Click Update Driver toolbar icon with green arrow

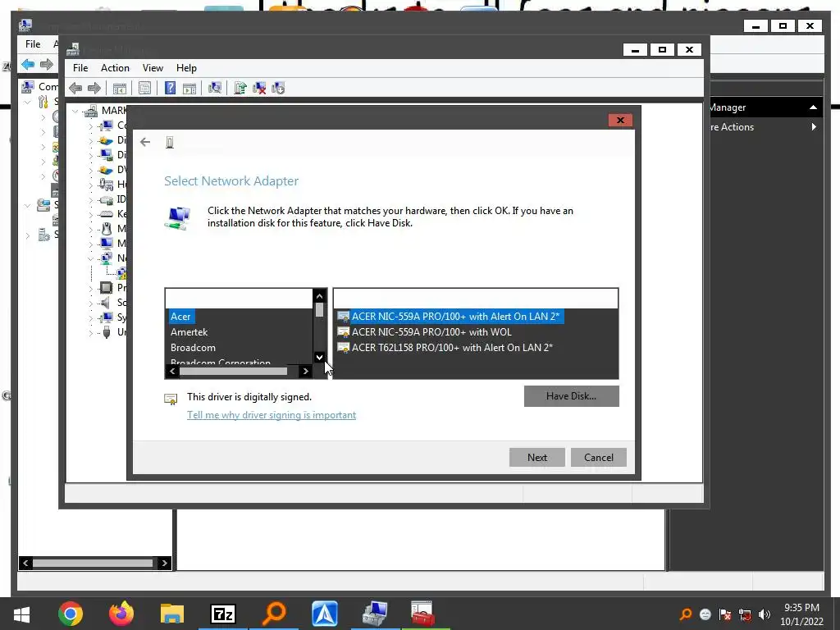tap(240, 88)
